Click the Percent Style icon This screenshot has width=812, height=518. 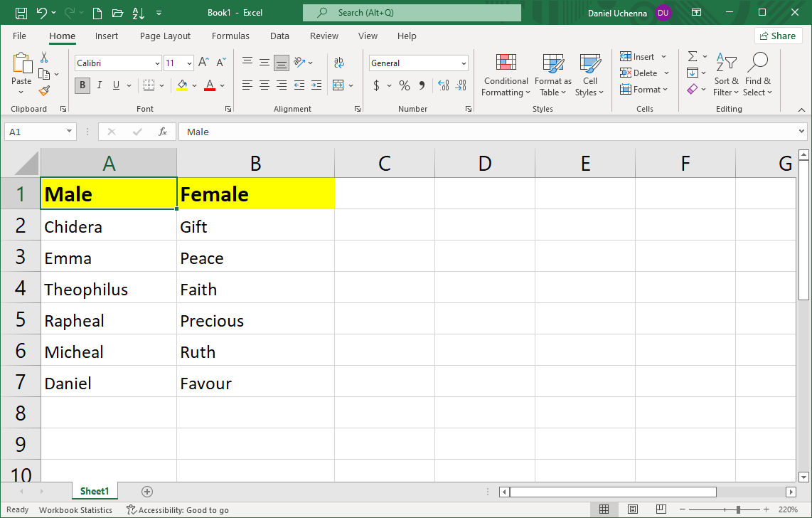[404, 85]
